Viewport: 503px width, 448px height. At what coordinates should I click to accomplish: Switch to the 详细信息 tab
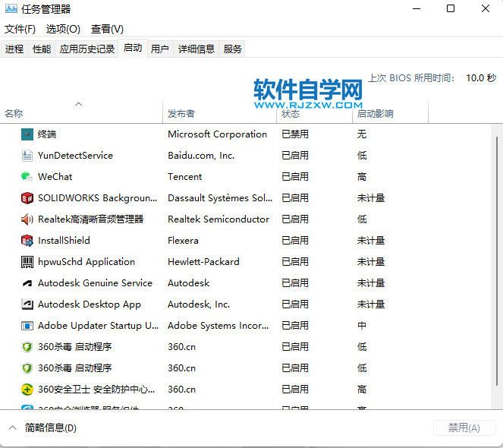point(196,49)
